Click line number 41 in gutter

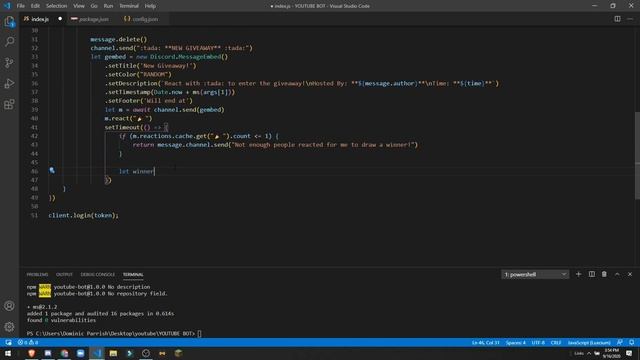34,127
